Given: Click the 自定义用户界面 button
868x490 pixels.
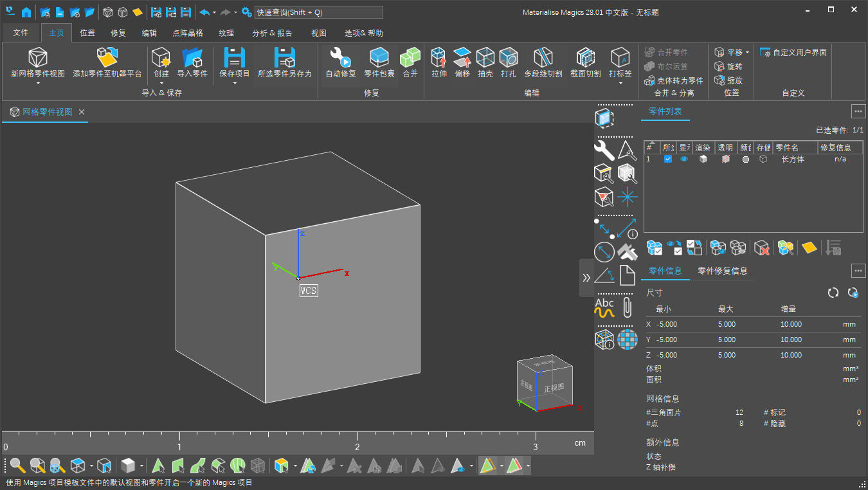Looking at the screenshot, I should 793,52.
